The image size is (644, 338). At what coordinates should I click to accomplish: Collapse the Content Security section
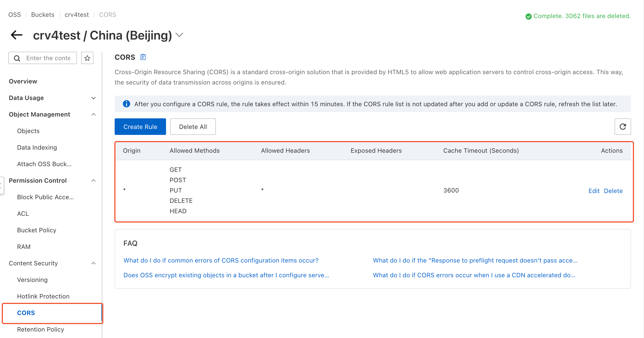click(x=93, y=263)
